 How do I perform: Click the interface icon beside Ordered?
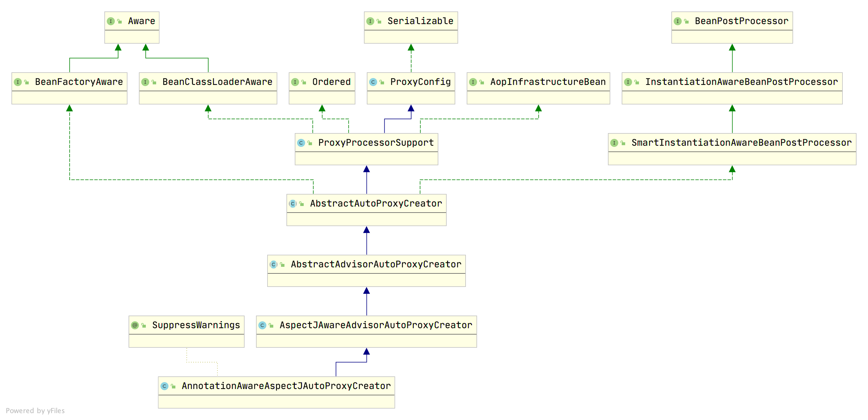295,82
